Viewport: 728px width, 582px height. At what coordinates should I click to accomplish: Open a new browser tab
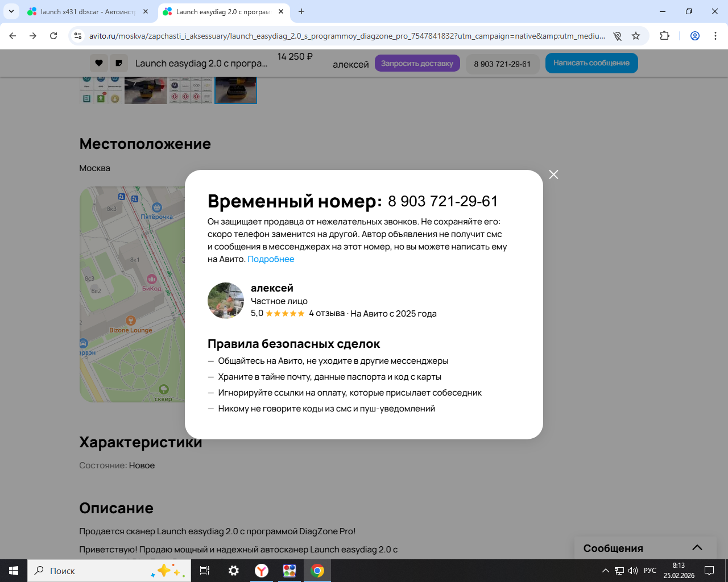301,11
